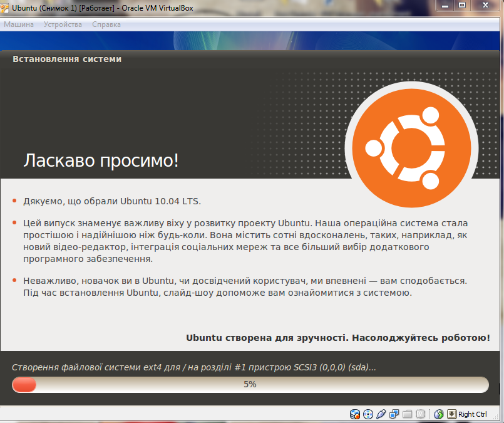504x423 pixels.
Task: Click the optical CD/DVD drive status icon
Action: (368, 414)
